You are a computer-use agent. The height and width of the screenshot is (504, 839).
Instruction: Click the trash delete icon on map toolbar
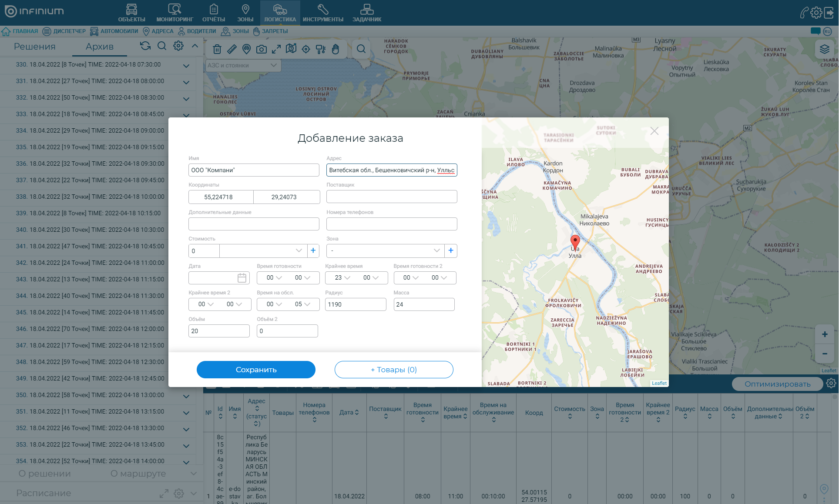click(x=217, y=49)
